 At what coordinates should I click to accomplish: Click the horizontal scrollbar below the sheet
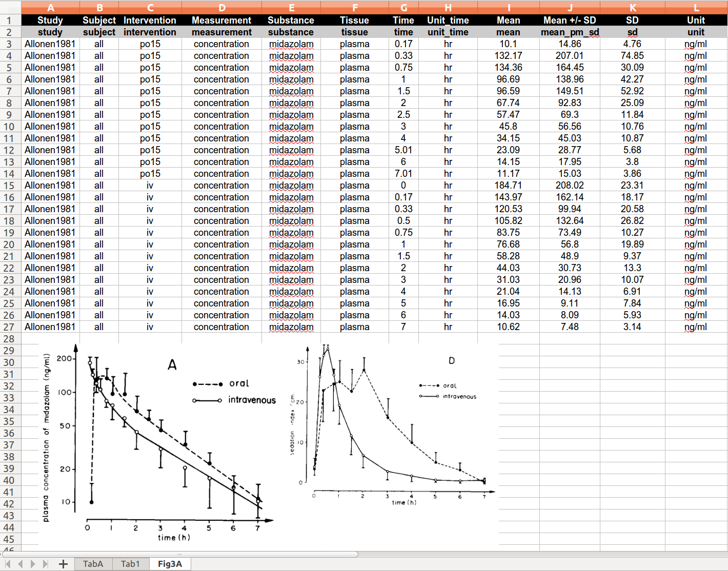(x=179, y=554)
